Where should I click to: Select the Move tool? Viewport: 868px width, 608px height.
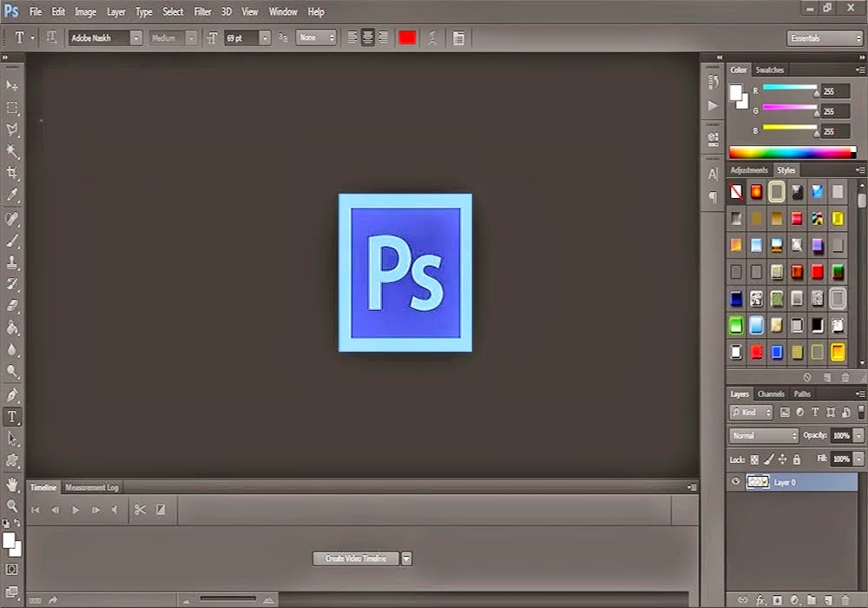point(12,88)
